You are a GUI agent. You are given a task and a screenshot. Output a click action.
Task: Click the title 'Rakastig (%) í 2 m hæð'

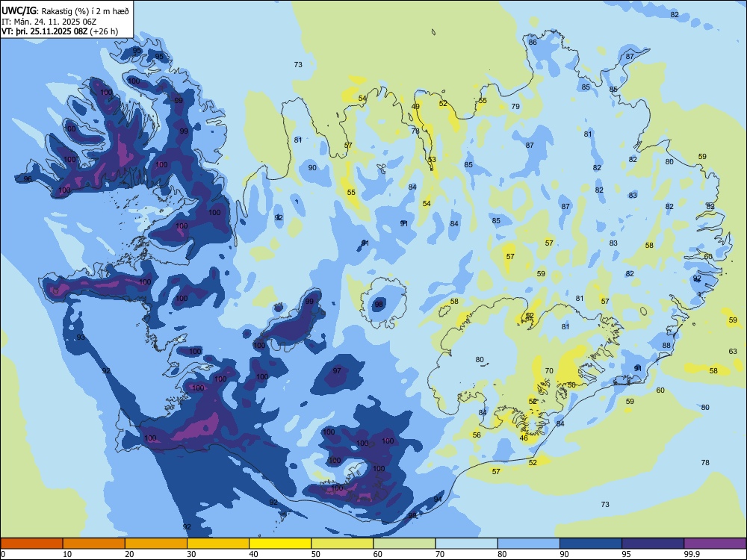85,11
